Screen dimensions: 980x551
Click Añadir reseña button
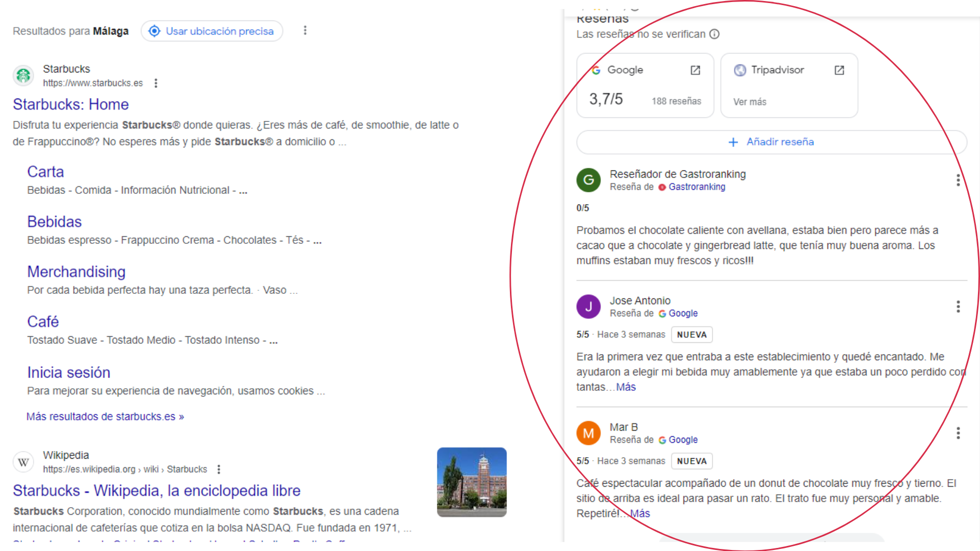click(x=771, y=142)
